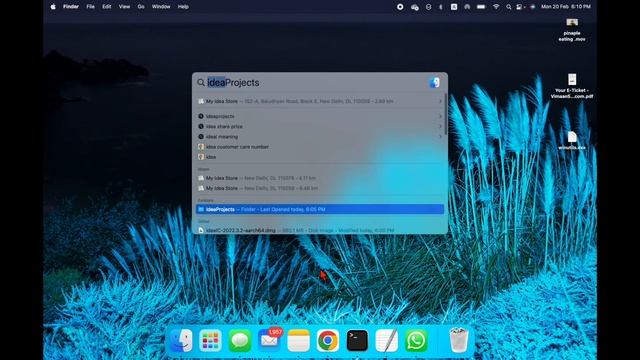The height and width of the screenshot is (360, 640).
Task: Open pinaple eating .mov desktop file
Action: coord(572,30)
